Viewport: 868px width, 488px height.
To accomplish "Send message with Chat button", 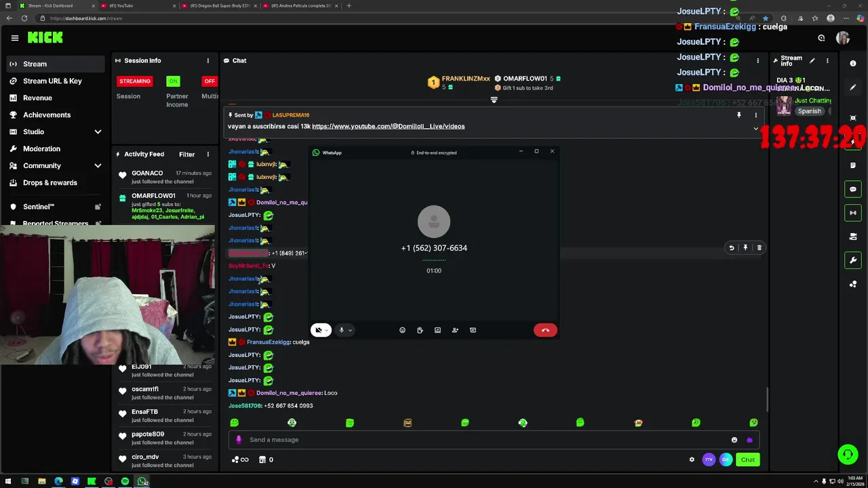I will coord(747,460).
